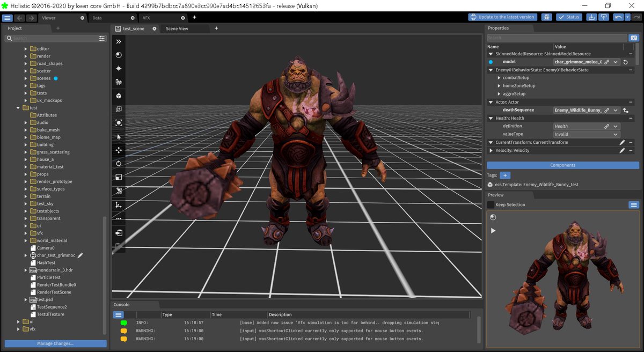Add a new project panel tab with plus
This screenshot has width=644, height=352.
58,28
